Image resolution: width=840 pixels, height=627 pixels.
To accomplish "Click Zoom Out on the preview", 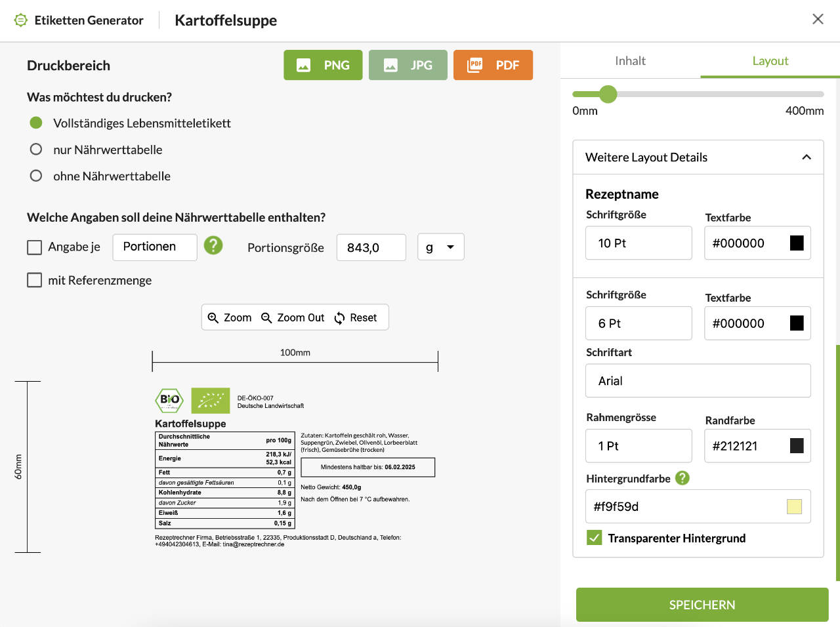I will click(x=293, y=317).
